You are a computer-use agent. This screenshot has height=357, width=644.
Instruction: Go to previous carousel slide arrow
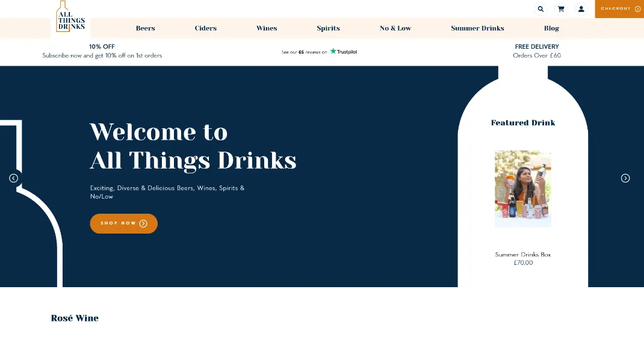tap(13, 178)
